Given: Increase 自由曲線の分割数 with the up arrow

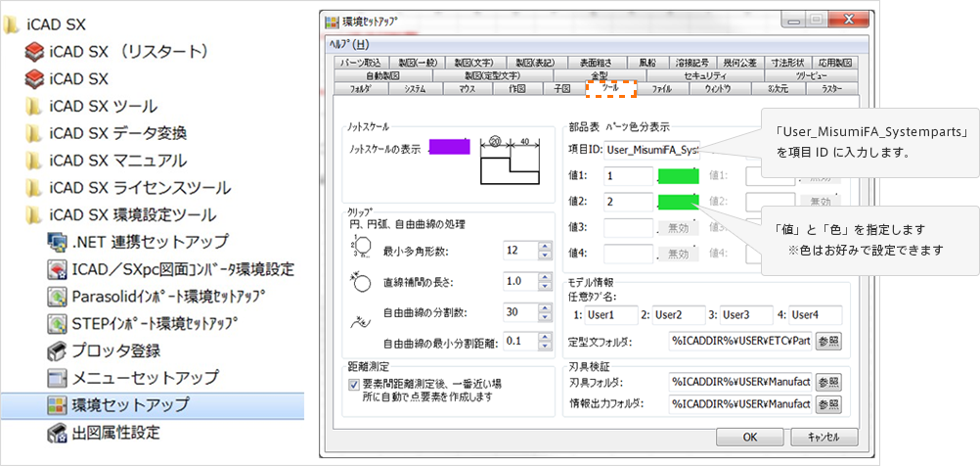Looking at the screenshot, I should point(546,307).
